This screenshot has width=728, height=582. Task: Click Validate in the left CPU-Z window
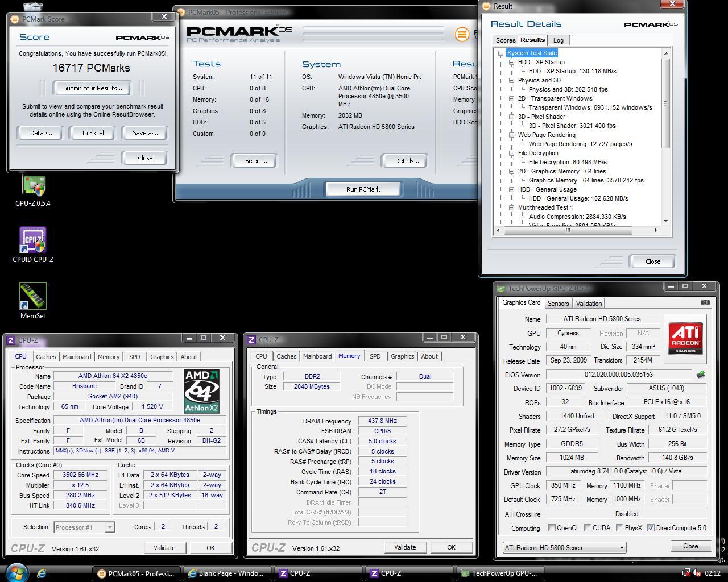tap(164, 548)
